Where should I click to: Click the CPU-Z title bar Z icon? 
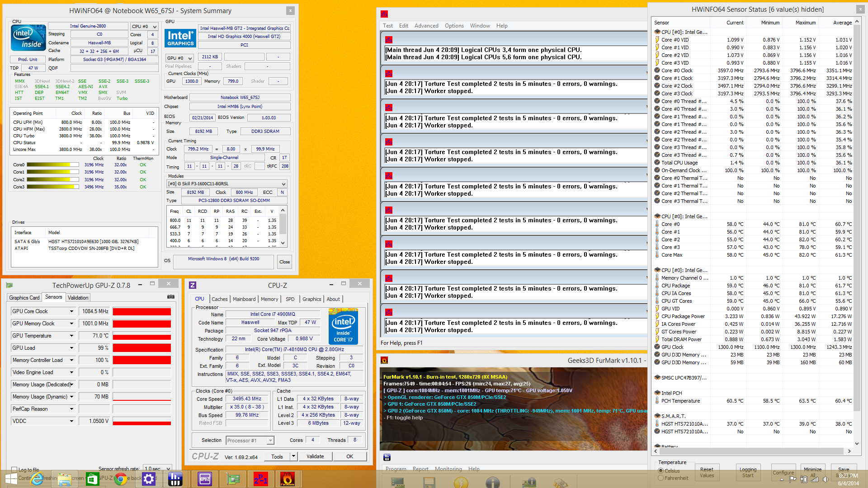[193, 285]
